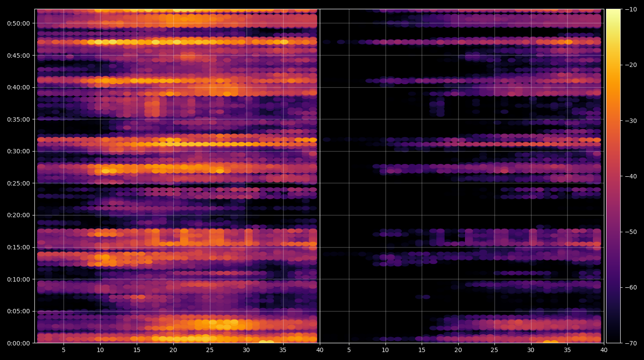Pick x-axis label 20 under the right heatmap
The image size is (644, 360).
458,350
